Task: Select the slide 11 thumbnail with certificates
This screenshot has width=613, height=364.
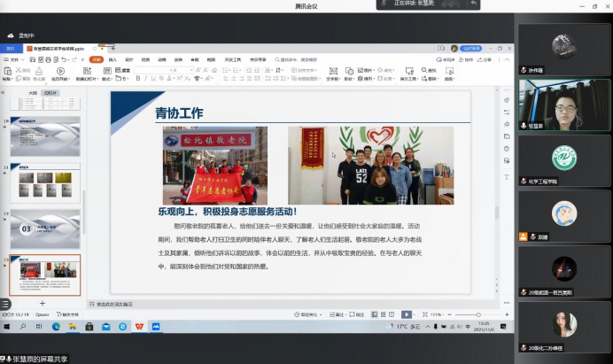Action: click(45, 183)
